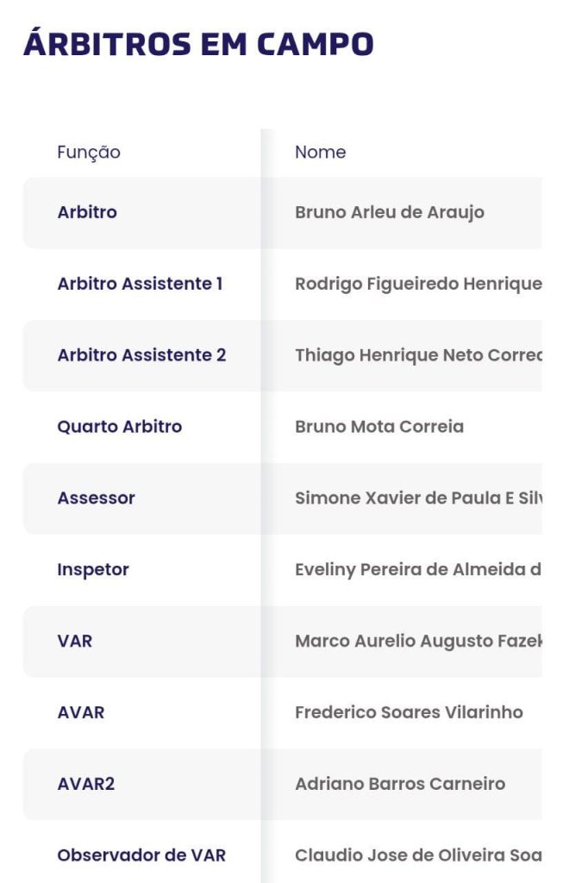Select the VAR role cell

click(x=75, y=642)
